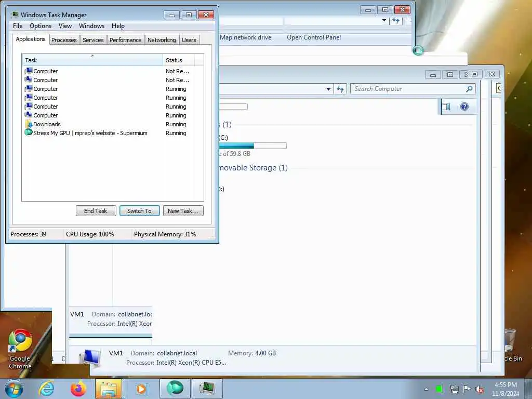This screenshot has width=532, height=399.
Task: Open the File menu in Task Manager
Action: 18,26
